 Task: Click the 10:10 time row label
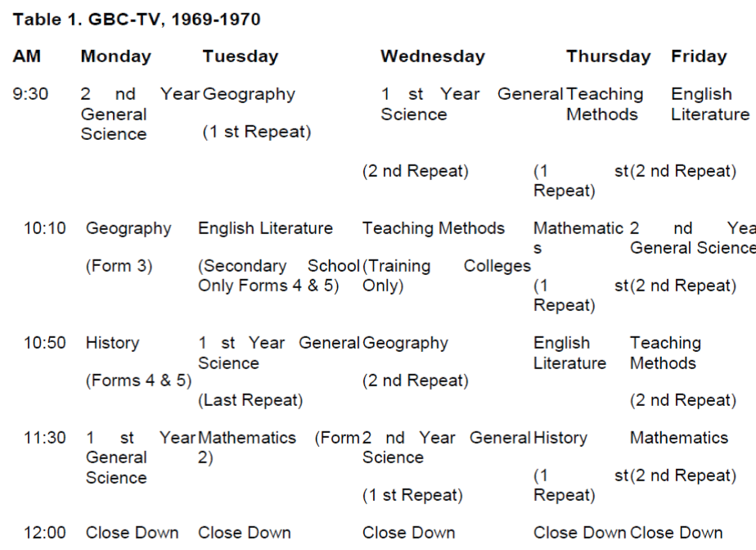coord(44,228)
